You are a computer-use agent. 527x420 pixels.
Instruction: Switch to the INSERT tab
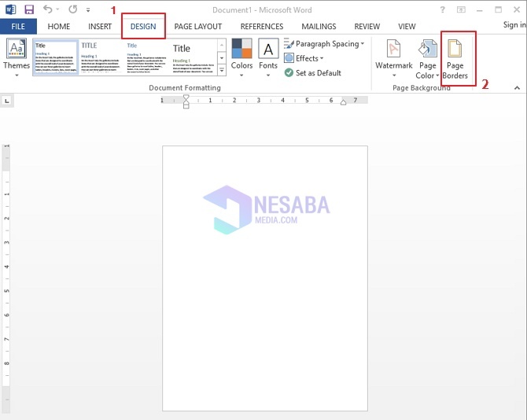[x=100, y=27]
